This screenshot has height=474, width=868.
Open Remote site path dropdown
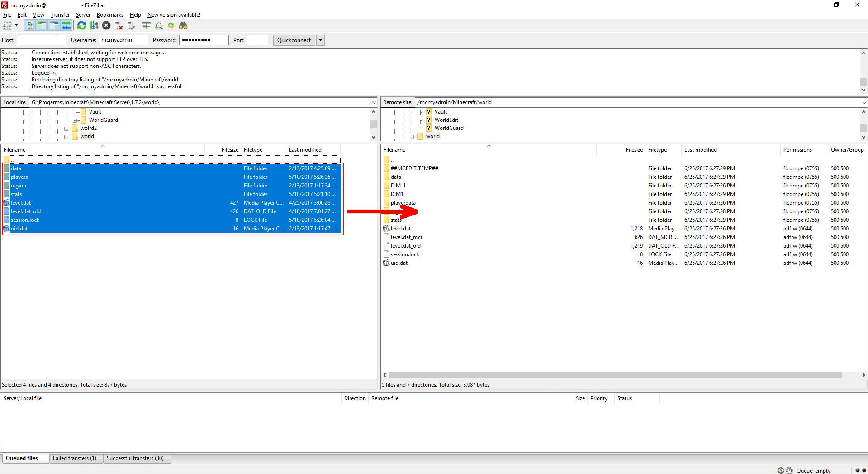(863, 102)
